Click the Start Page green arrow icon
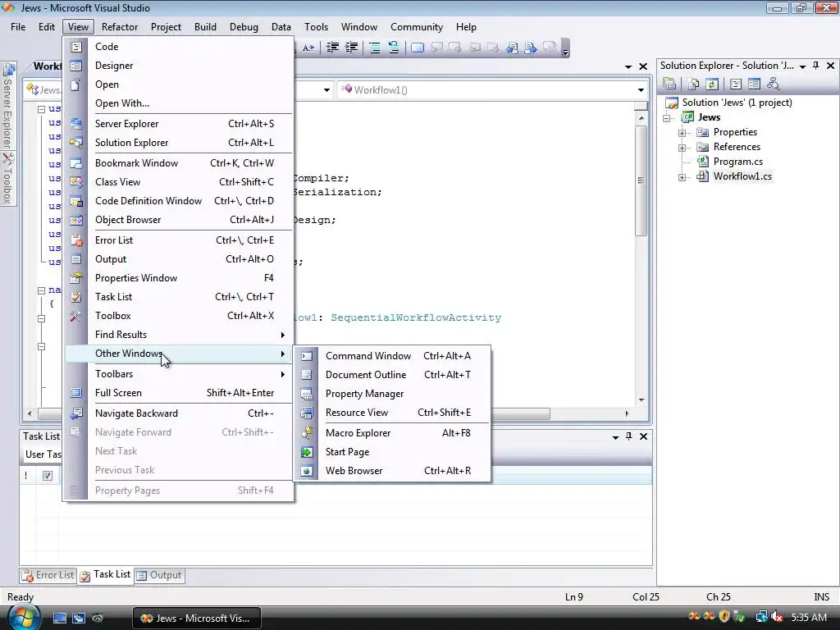 coord(307,452)
